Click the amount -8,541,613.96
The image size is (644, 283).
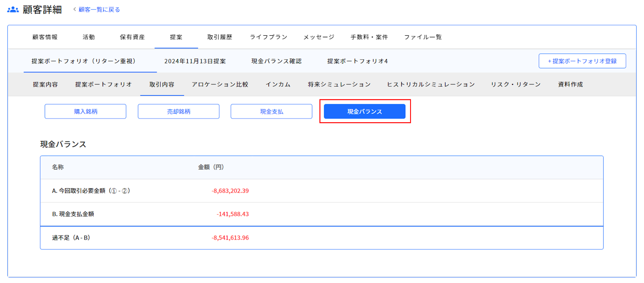(230, 238)
